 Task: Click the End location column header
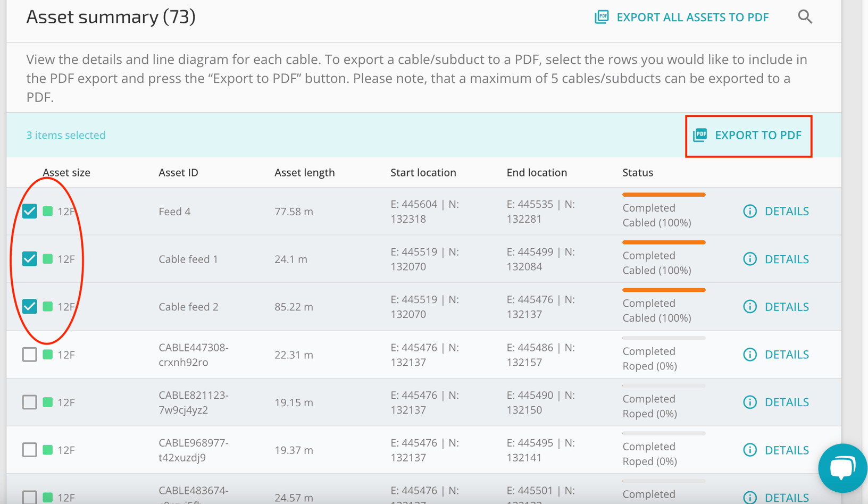pyautogui.click(x=537, y=172)
